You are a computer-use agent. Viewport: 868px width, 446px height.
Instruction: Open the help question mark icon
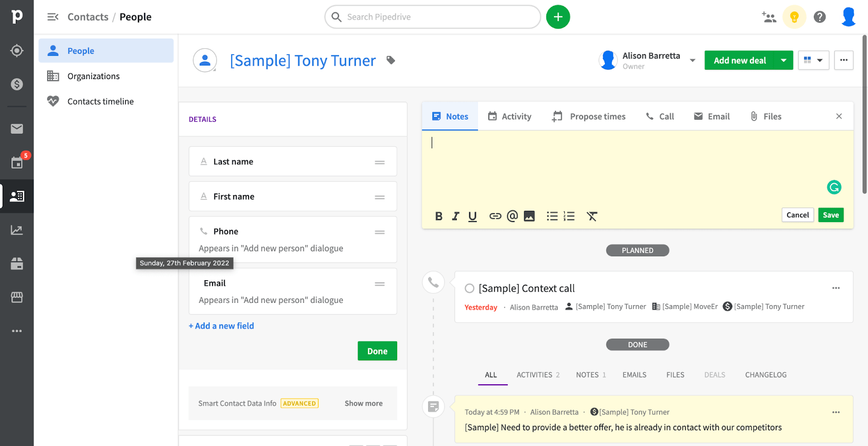[x=820, y=17]
